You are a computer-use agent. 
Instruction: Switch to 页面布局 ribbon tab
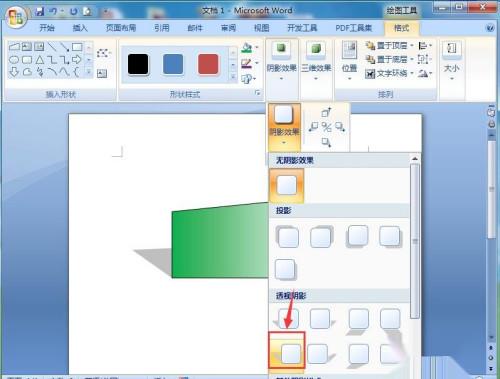pos(121,28)
